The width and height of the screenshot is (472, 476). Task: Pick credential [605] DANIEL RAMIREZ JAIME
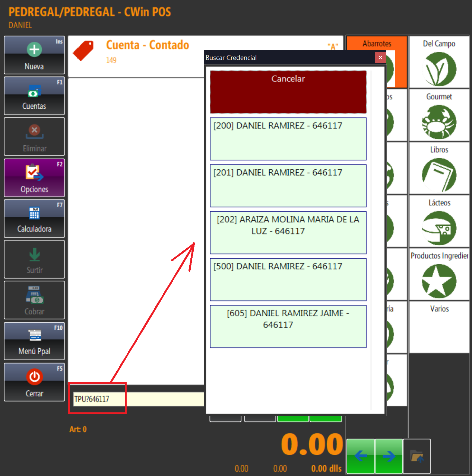click(288, 326)
